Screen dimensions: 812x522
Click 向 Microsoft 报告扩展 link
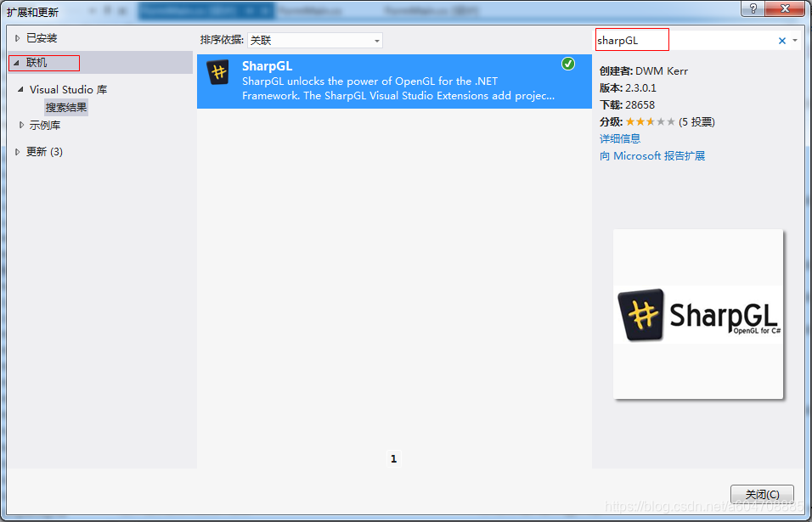(x=652, y=155)
